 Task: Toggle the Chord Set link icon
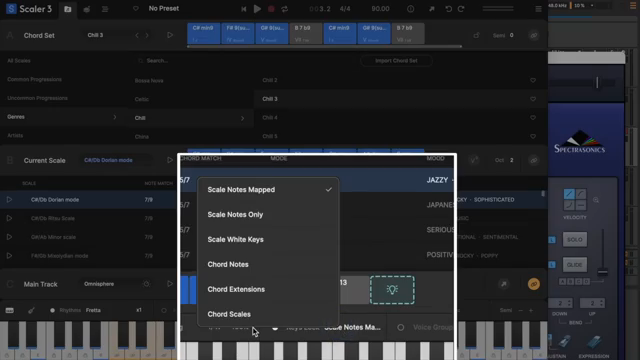(x=533, y=36)
